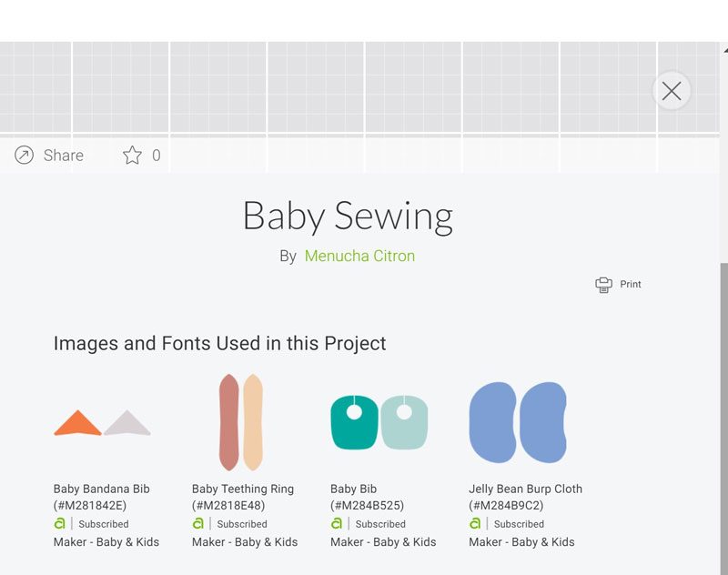Click the vertical scrollbar thumb

(x=723, y=418)
